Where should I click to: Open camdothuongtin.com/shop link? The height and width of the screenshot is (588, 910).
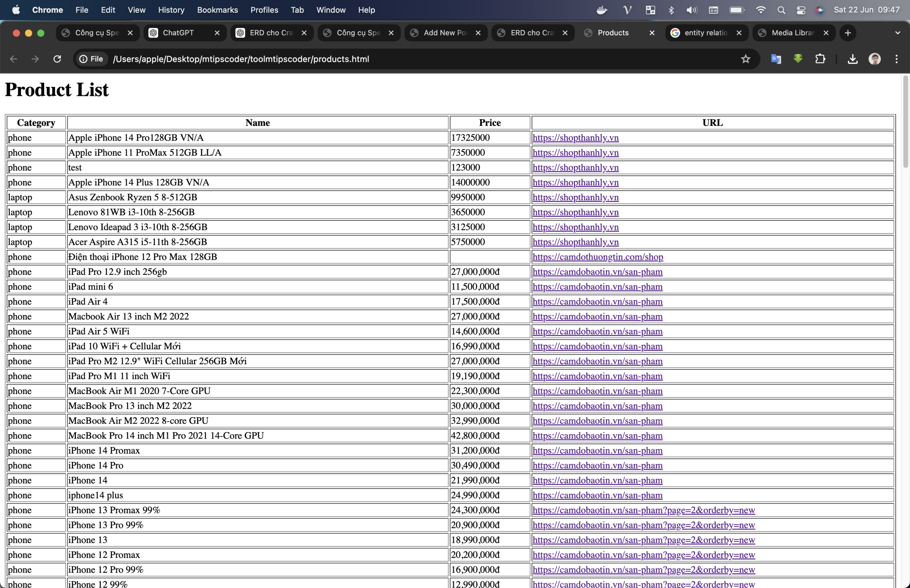598,257
